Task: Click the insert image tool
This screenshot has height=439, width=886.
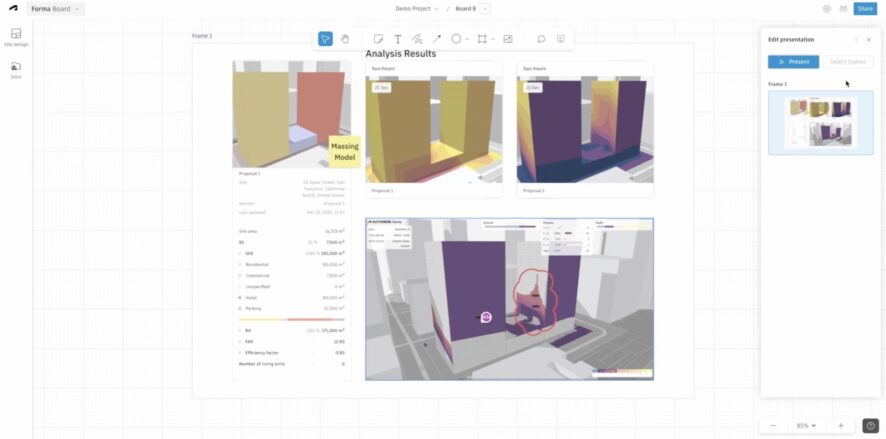Action: 508,39
